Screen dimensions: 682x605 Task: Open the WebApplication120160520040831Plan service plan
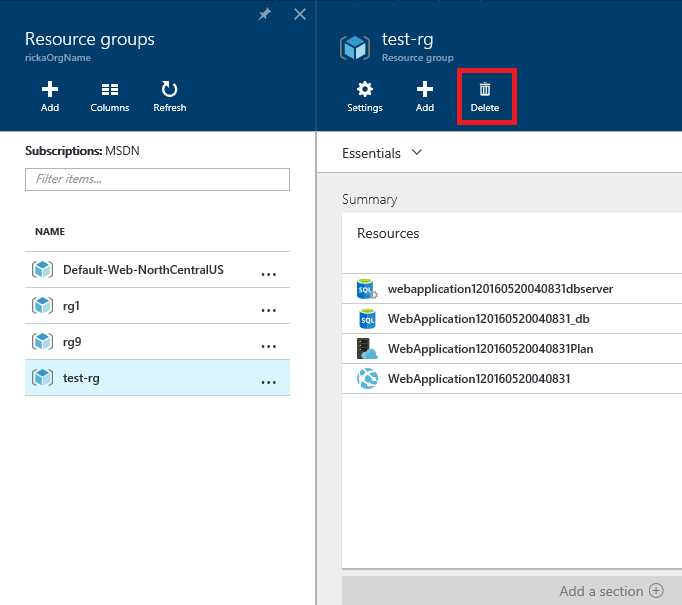[512, 349]
